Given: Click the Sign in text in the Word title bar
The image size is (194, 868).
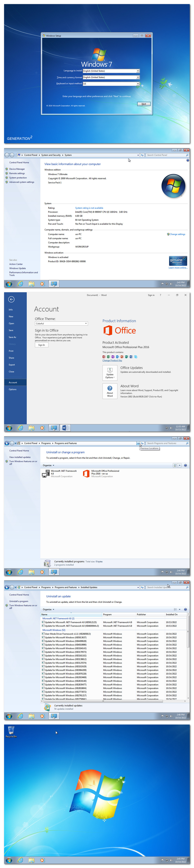Looking at the screenshot, I should tap(151, 295).
